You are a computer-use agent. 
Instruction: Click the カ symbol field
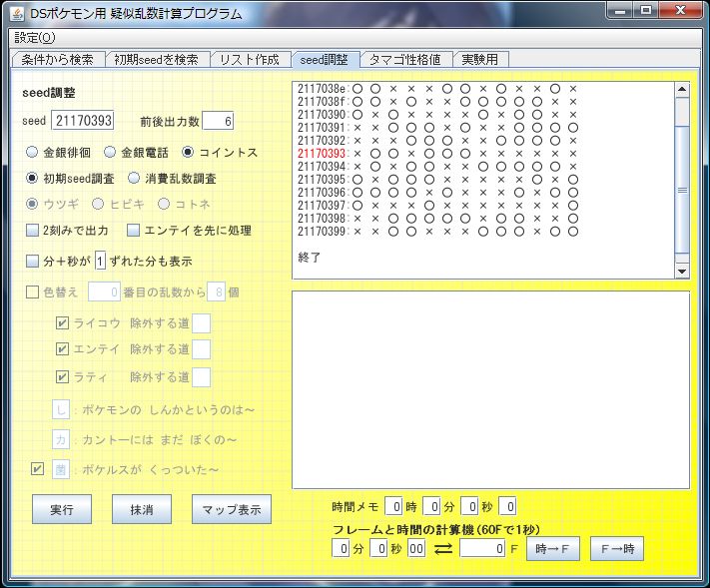click(61, 439)
